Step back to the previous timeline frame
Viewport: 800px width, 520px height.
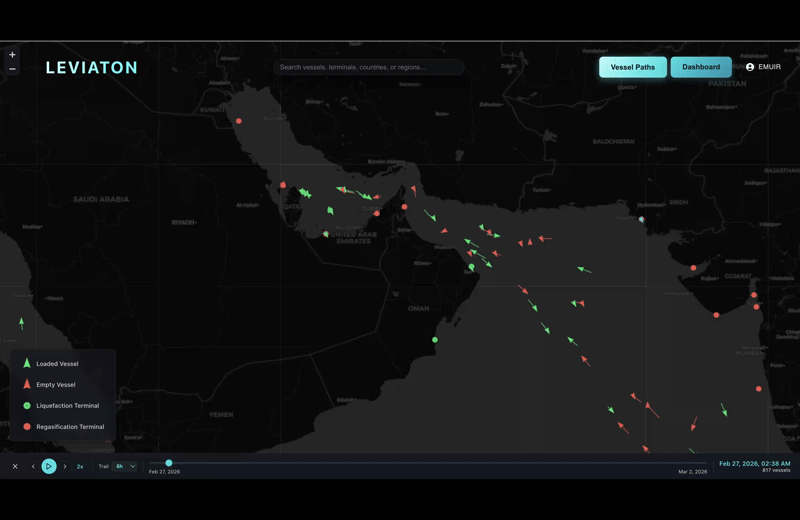[33, 466]
